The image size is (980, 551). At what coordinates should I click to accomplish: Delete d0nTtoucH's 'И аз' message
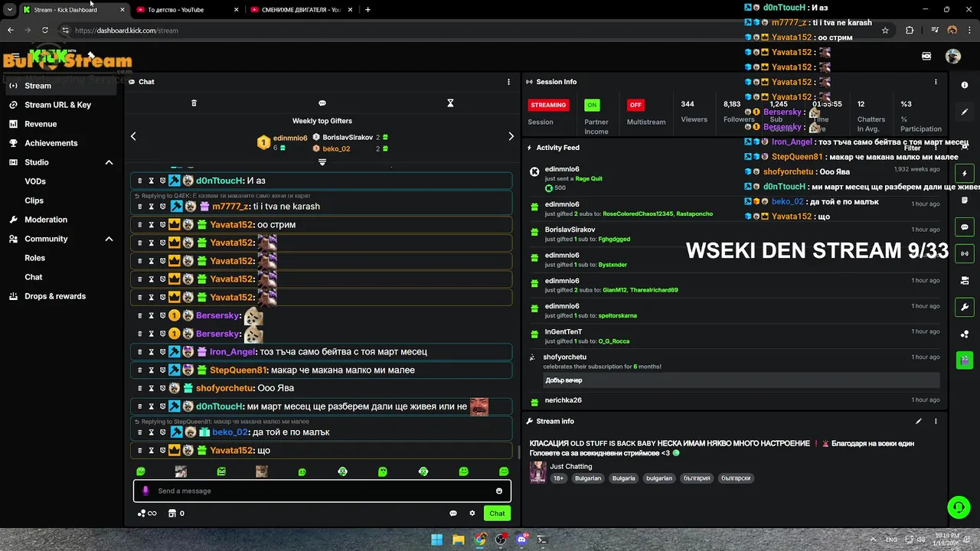click(x=139, y=181)
